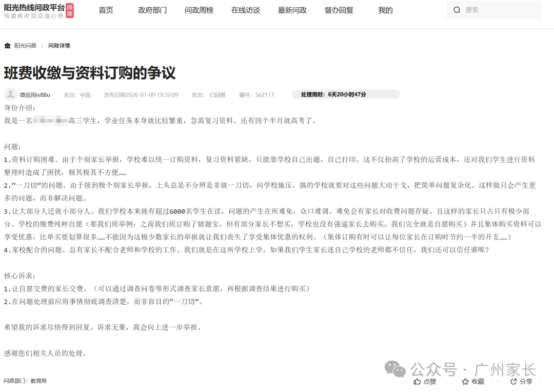
Task: Click the 来自: 中国 text
Action: (77, 95)
